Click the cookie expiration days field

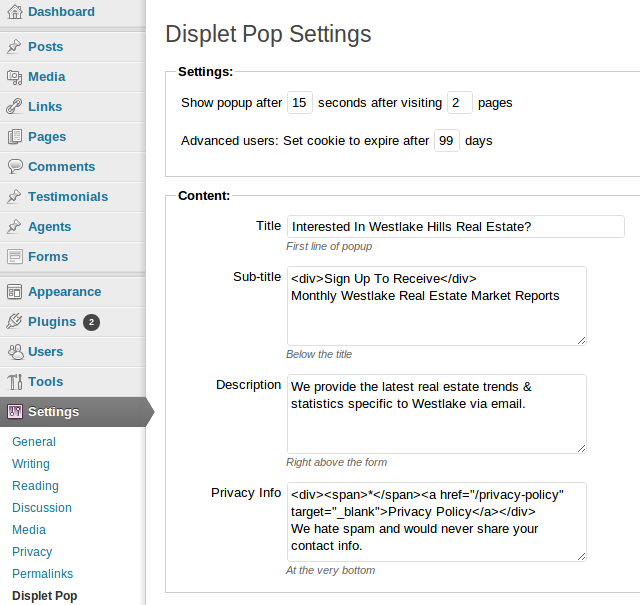[446, 141]
